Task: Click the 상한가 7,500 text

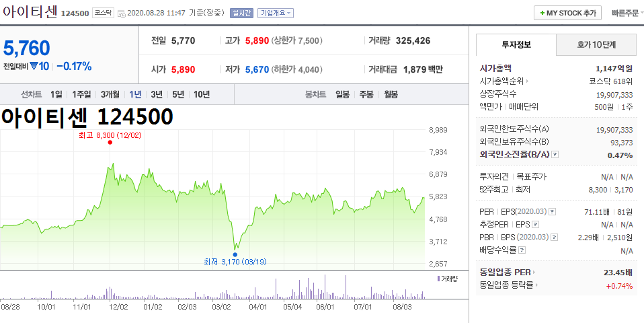Action: point(297,40)
